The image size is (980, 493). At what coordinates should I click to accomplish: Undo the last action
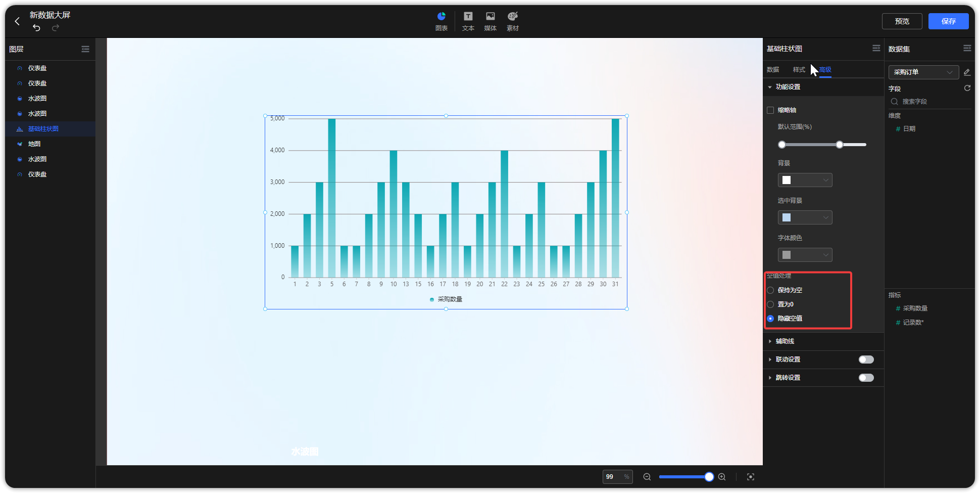[36, 28]
